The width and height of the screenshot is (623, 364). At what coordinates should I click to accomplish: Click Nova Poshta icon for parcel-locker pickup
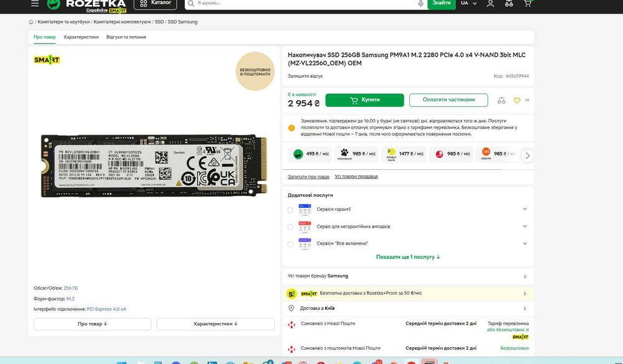pos(292,349)
